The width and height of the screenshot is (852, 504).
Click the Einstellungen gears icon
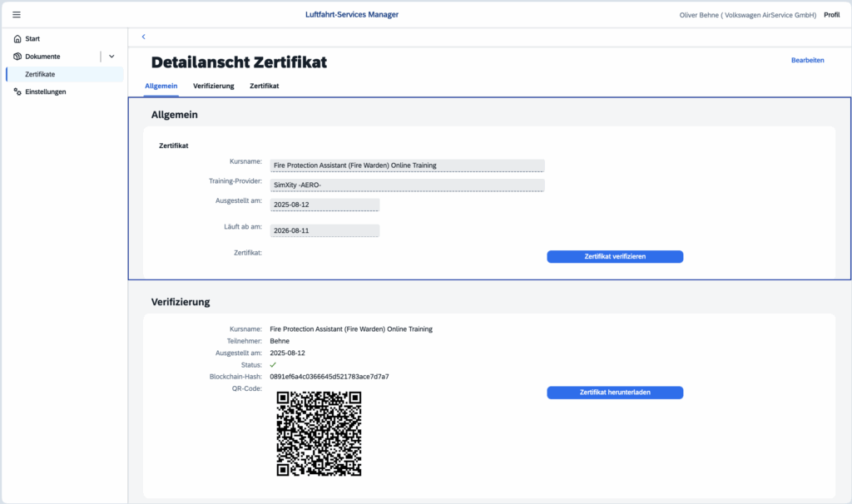coord(17,91)
